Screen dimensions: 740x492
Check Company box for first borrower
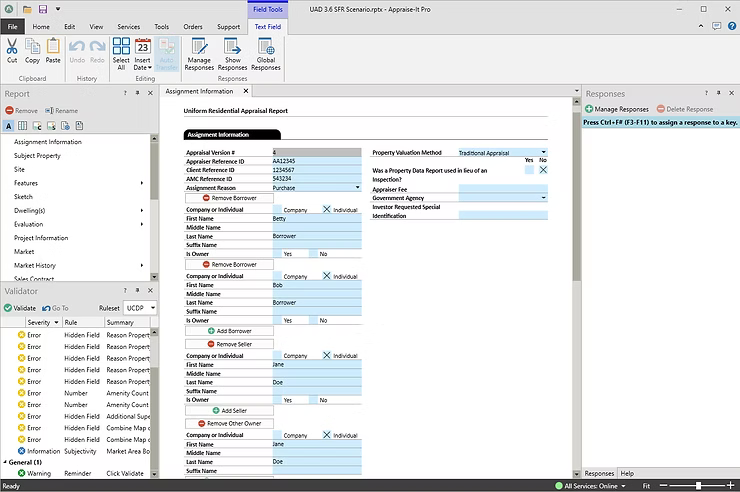click(275, 210)
